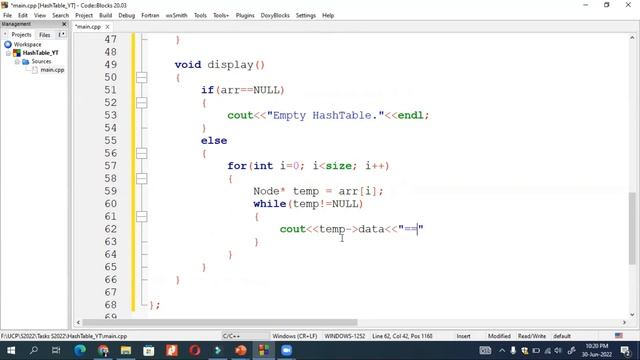Viewport: 640px width, 360px height.
Task: Open Windows taskbar search
Action: click(x=34, y=350)
